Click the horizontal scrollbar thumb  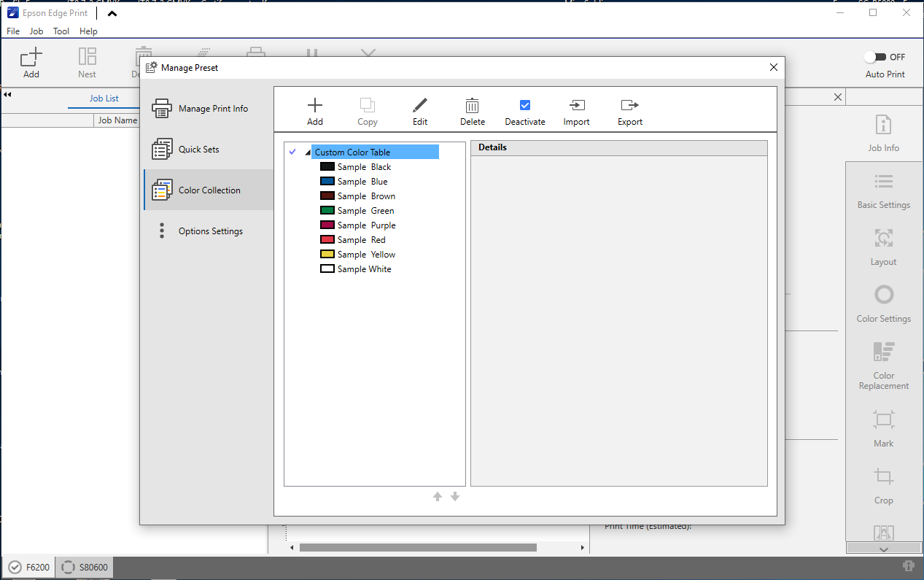tap(418, 547)
